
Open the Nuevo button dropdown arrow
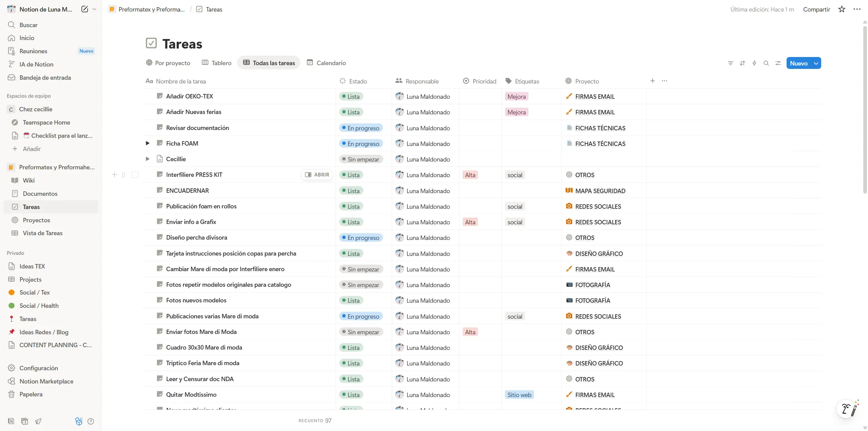coord(816,63)
